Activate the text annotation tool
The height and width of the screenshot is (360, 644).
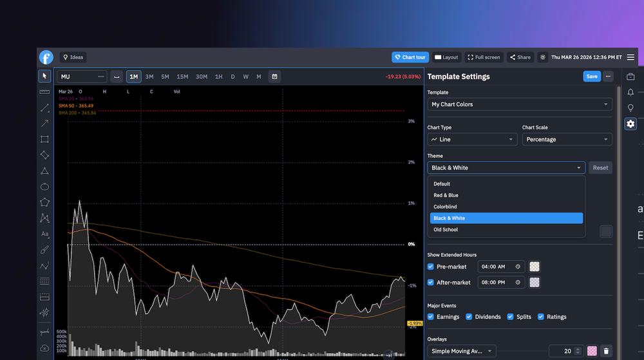pyautogui.click(x=44, y=234)
